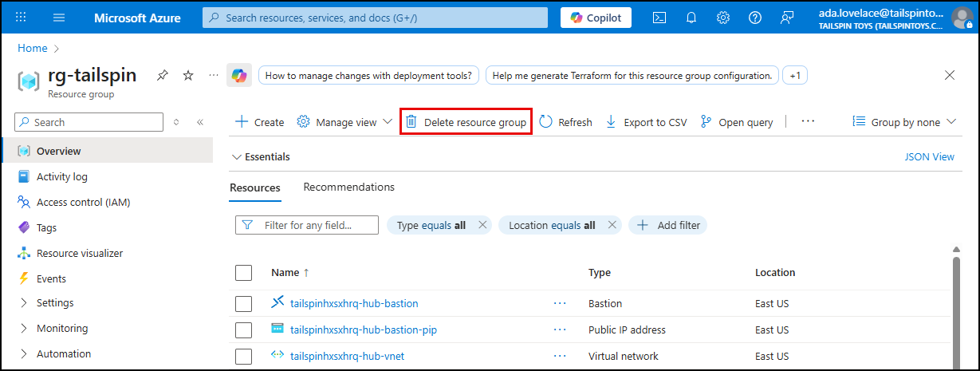Open the Manage view dropdown

344,122
